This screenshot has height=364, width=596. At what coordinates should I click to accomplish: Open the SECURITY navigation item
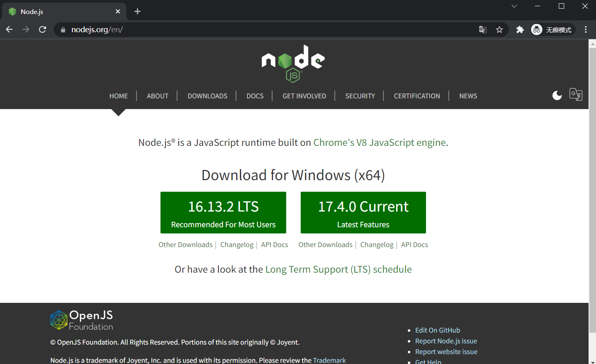[x=360, y=96]
